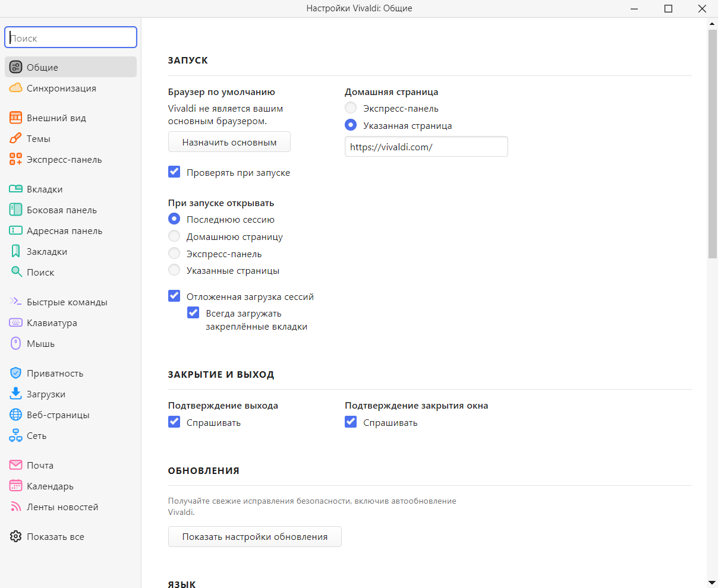This screenshot has width=718, height=588.
Task: Toggle Спрашивать under Подтверждение выхода
Action: pyautogui.click(x=174, y=422)
